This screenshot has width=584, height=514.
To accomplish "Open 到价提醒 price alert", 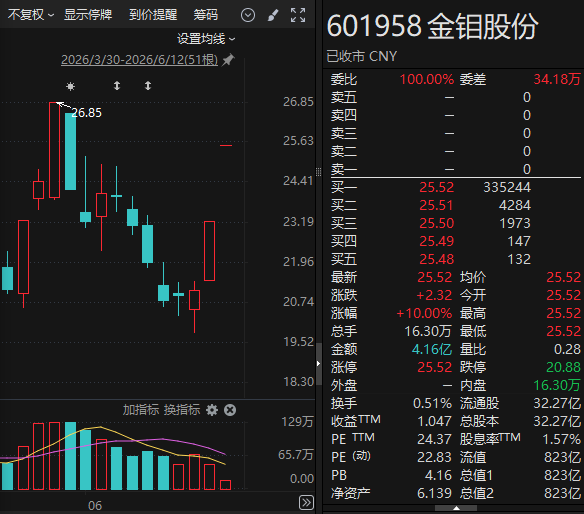I will point(153,15).
